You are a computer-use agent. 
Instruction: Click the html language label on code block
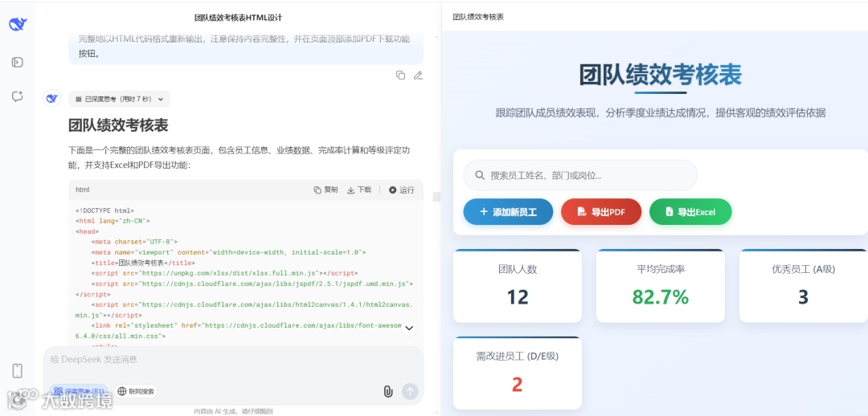tap(83, 190)
